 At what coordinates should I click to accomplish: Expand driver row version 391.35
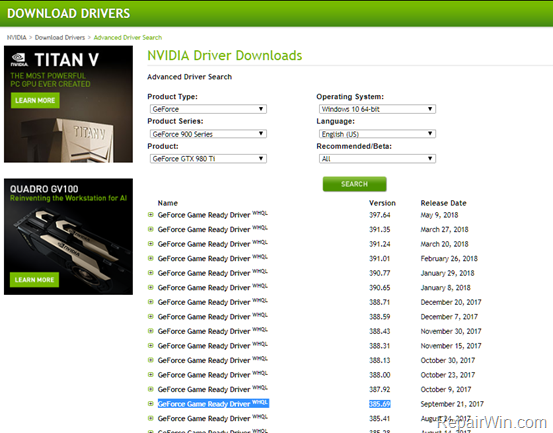click(151, 229)
